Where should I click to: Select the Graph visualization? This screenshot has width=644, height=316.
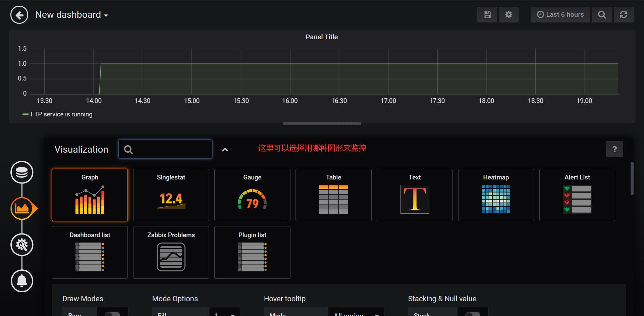click(90, 195)
